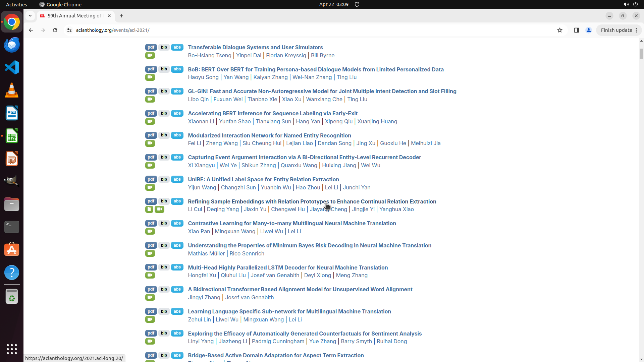Image resolution: width=644 pixels, height=362 pixels.
Task: Toggle abs for GL-GIN paper
Action: (177, 91)
